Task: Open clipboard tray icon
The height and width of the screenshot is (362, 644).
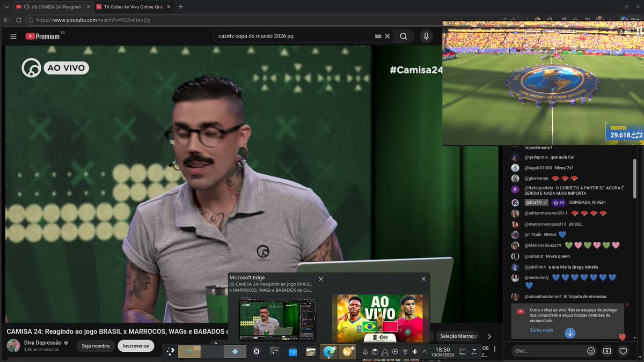Action: tap(375, 352)
